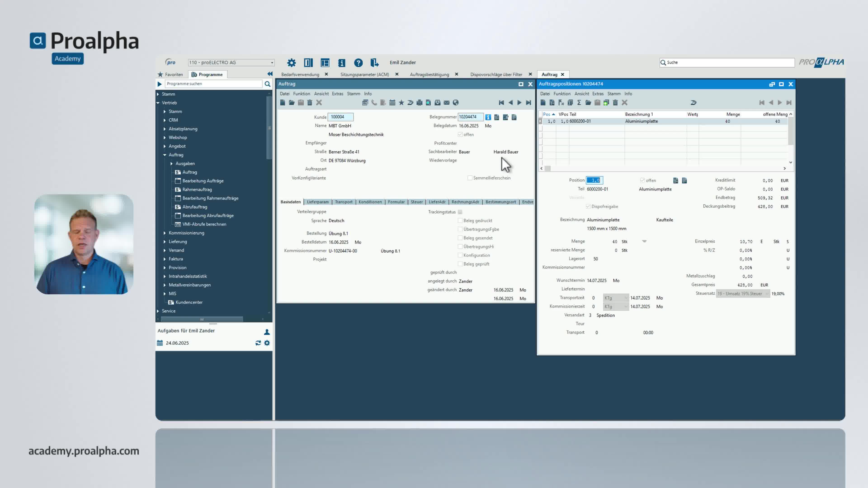The height and width of the screenshot is (488, 868).
Task: Open Bearbeitung Aufträge in program tree
Action: coord(203,181)
